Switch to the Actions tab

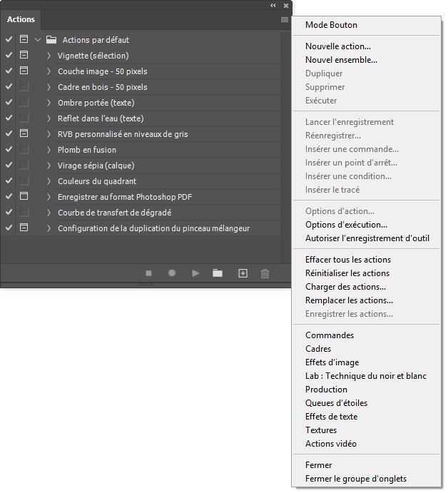coord(21,20)
